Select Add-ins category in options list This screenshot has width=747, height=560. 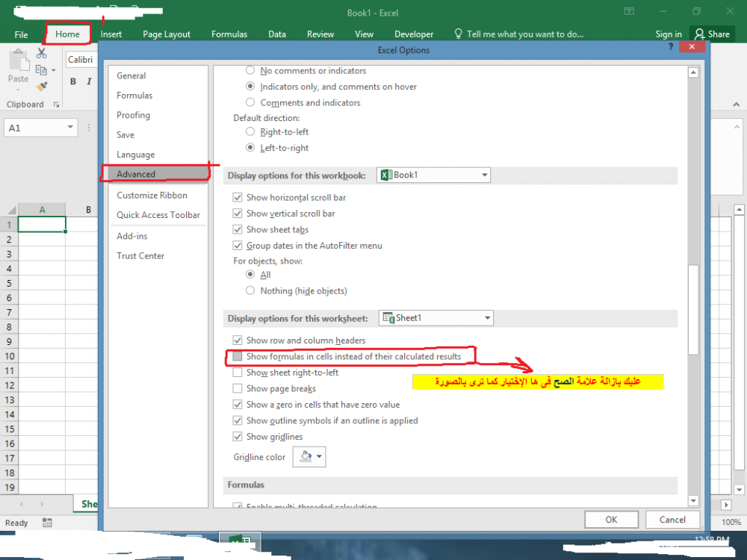(158, 236)
